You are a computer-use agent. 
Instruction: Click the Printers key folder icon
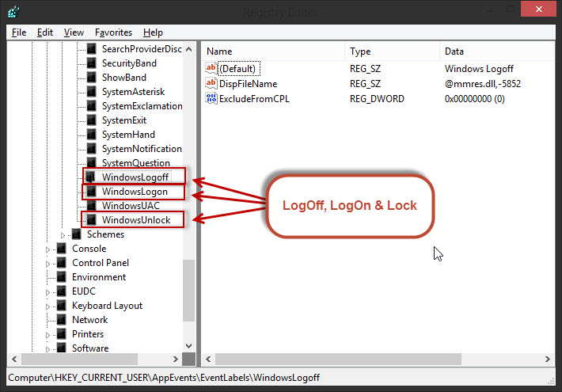pos(62,334)
